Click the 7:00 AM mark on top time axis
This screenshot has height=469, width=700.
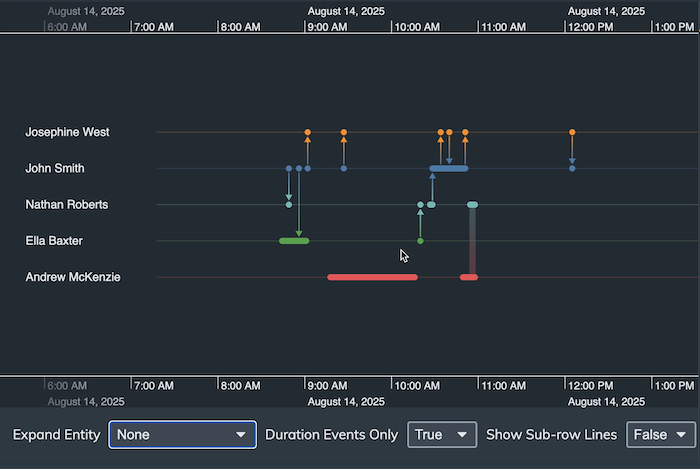(x=153, y=26)
